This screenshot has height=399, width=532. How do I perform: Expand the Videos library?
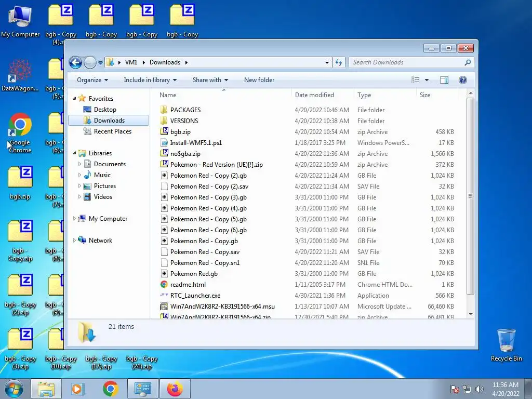pyautogui.click(x=79, y=197)
